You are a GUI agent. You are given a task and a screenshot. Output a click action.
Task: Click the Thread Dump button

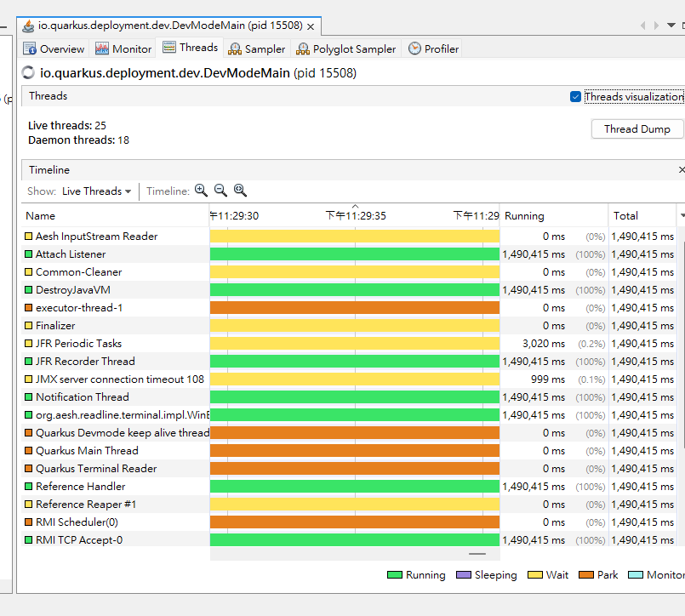[637, 128]
